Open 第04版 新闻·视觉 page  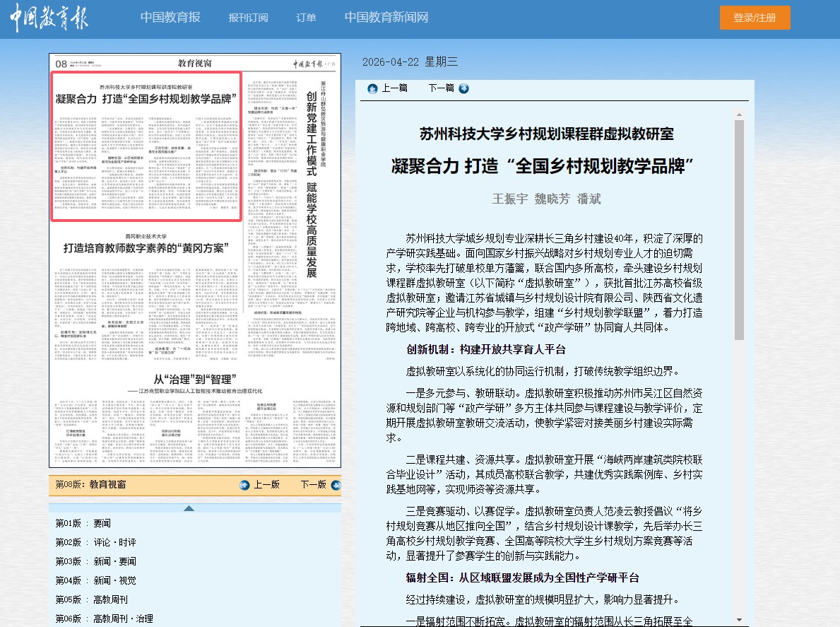tap(96, 580)
